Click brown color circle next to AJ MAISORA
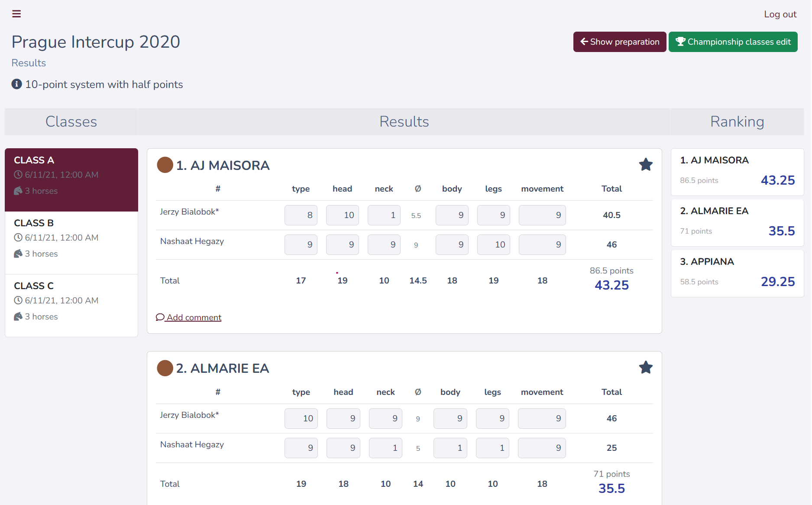 click(165, 165)
